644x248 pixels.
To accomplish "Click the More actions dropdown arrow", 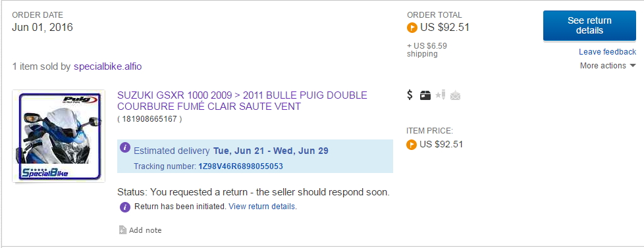I will (x=633, y=66).
